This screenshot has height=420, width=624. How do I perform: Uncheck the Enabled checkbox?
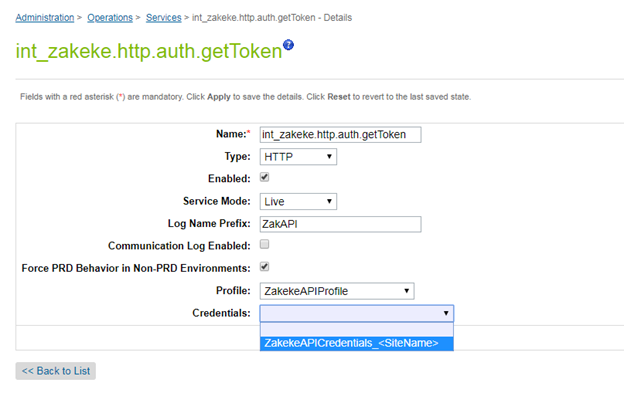point(265,178)
